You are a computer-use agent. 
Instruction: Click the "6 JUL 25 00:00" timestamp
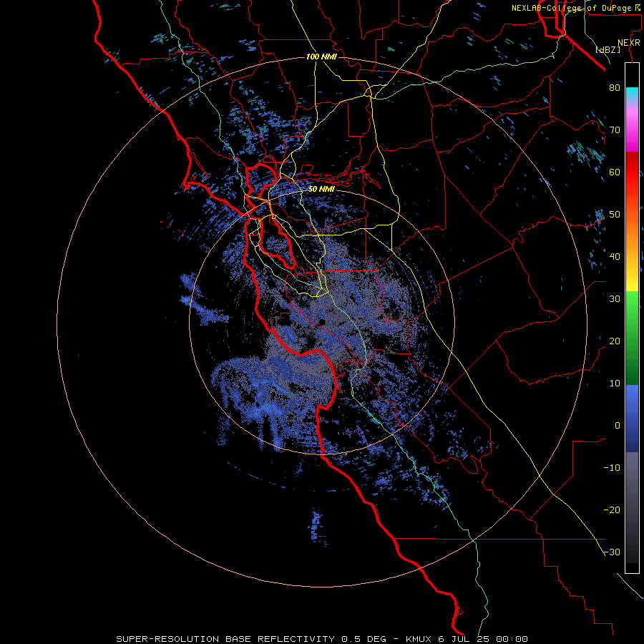(x=484, y=639)
